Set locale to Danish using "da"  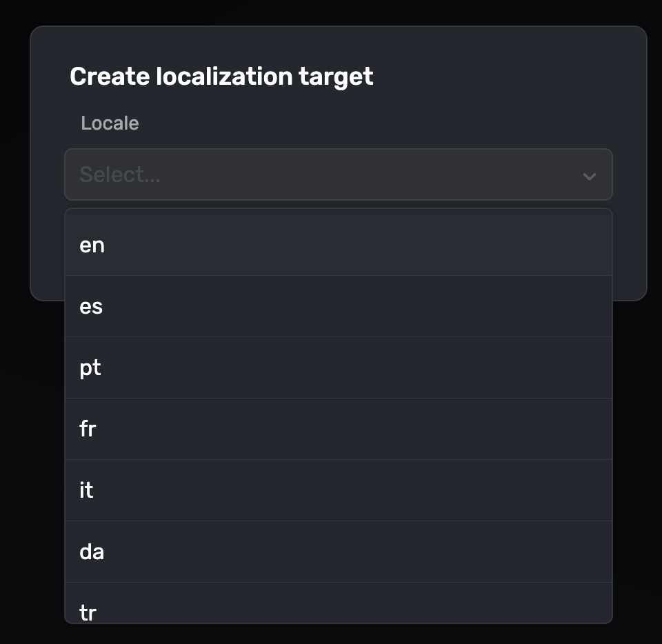click(338, 552)
